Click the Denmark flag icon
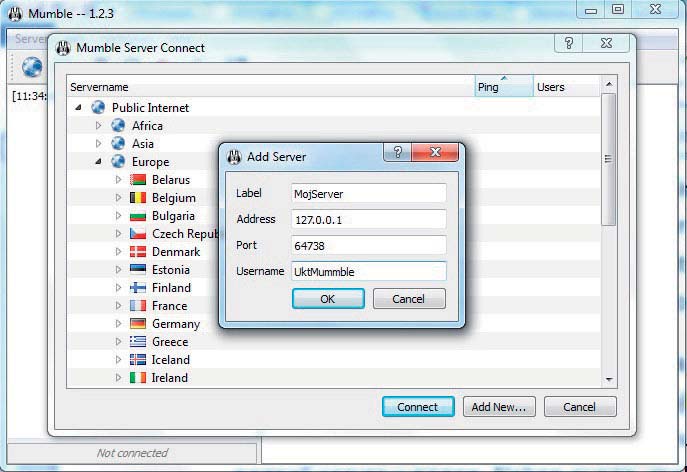This screenshot has width=687, height=472. point(138,252)
